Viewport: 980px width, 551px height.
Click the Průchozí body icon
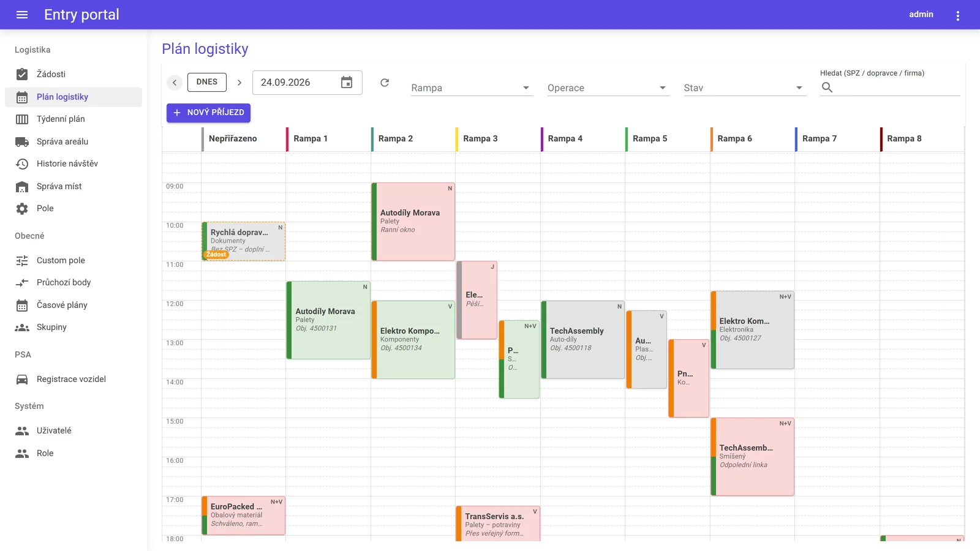(x=22, y=282)
